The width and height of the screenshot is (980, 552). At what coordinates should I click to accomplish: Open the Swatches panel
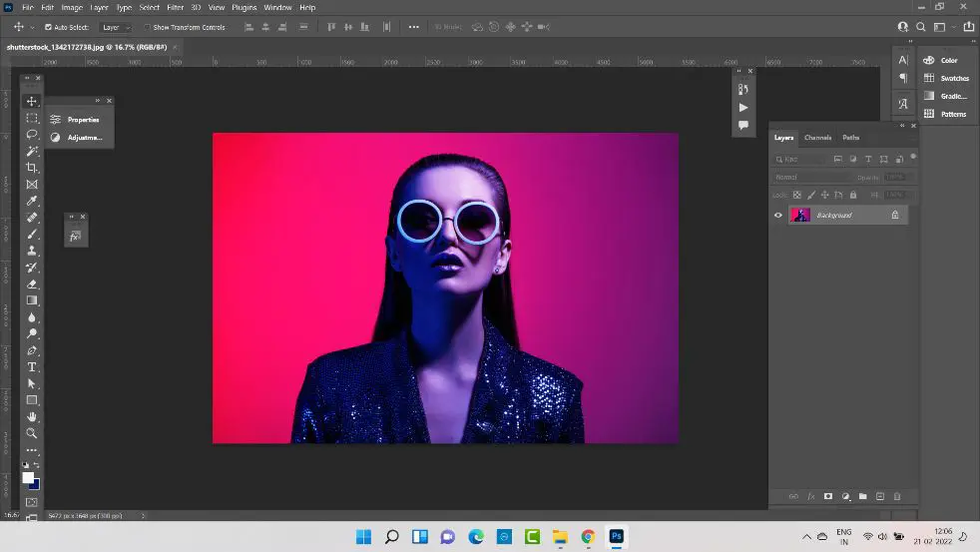(954, 78)
